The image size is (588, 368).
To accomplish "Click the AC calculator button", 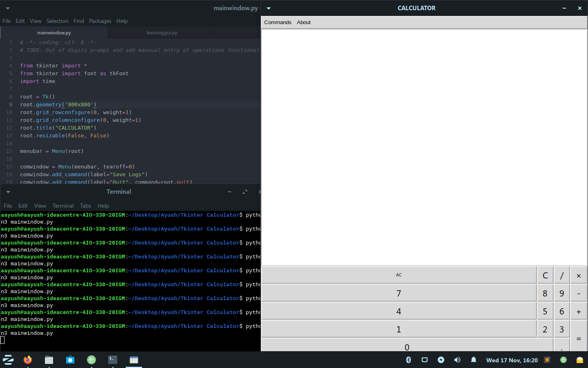I will click(399, 275).
